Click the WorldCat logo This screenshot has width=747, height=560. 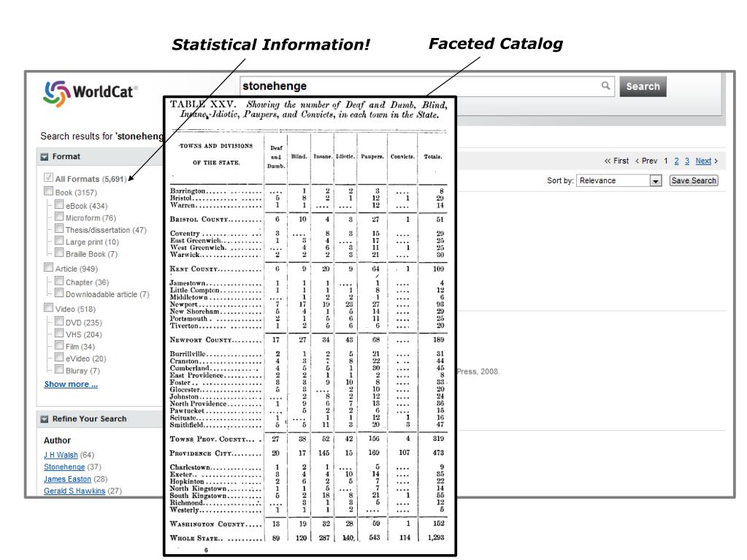click(x=91, y=93)
